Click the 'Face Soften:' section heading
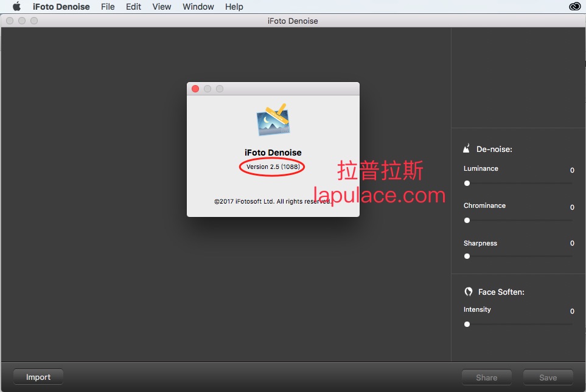 click(501, 292)
